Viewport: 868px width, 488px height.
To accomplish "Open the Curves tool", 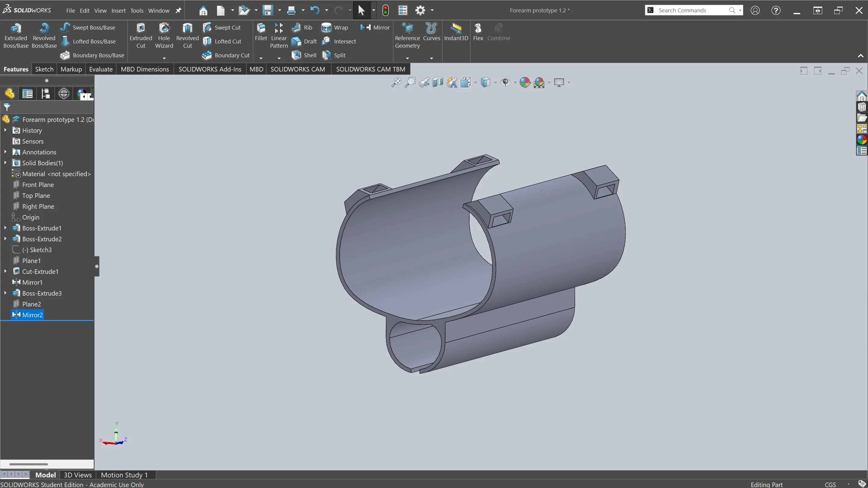I will [x=431, y=32].
